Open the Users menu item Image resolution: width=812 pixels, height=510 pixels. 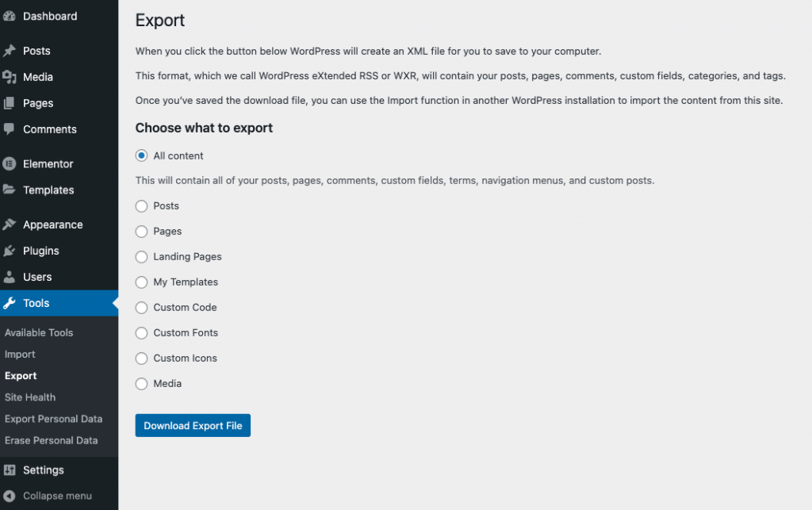point(37,277)
